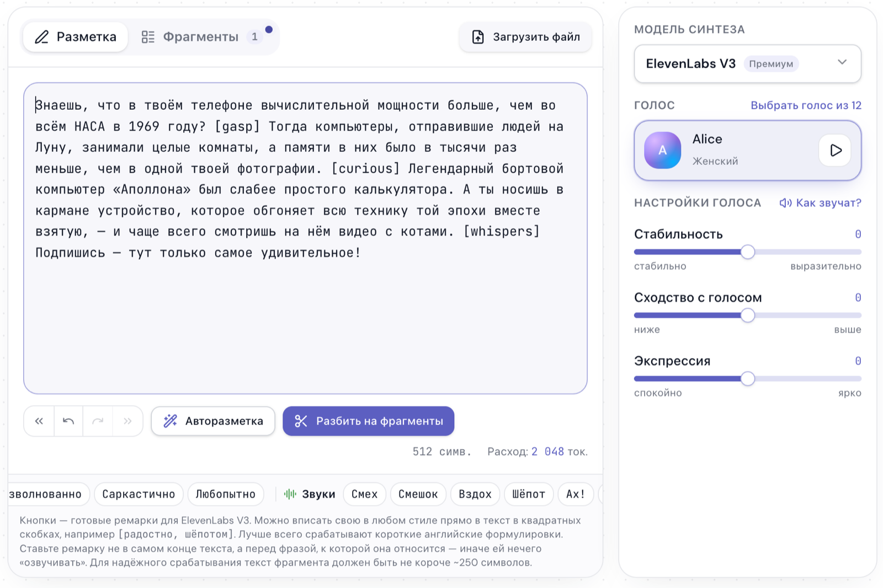Click the list icon on Фрагменты
The width and height of the screenshot is (883, 588).
[x=148, y=37]
